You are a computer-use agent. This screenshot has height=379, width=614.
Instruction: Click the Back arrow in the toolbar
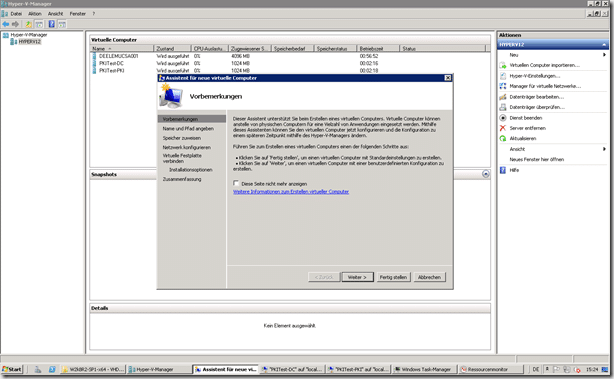(x=5, y=24)
